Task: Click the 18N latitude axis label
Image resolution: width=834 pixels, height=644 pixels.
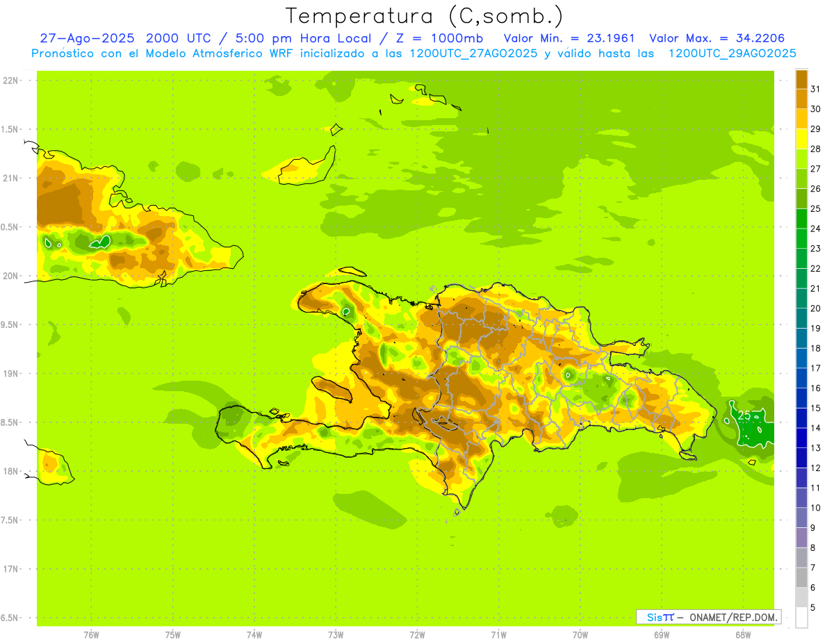Action: pos(12,472)
